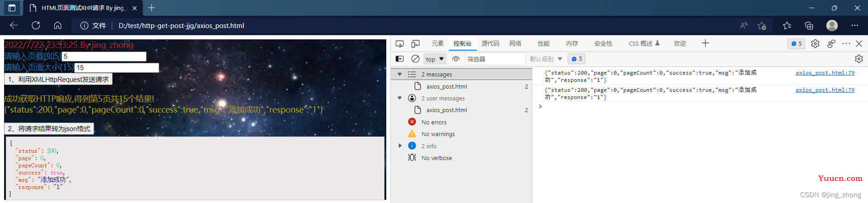This screenshot has height=203, width=868.
Task: Open the 默认级别 log level dropdown
Action: click(x=546, y=59)
